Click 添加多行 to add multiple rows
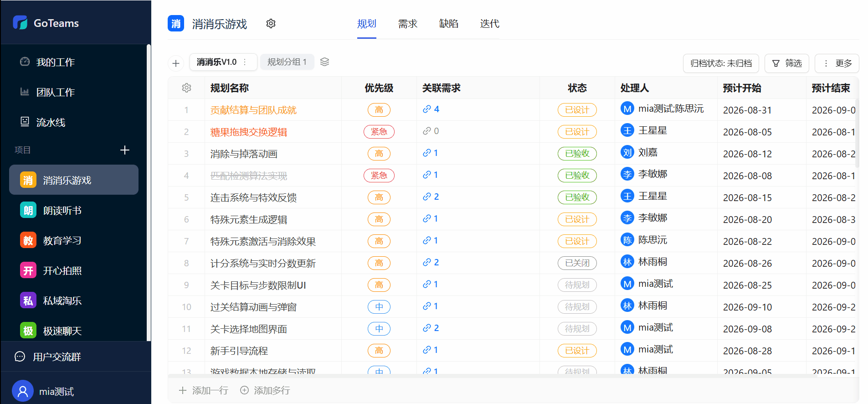Viewport: 868px width, 404px height. tap(265, 390)
